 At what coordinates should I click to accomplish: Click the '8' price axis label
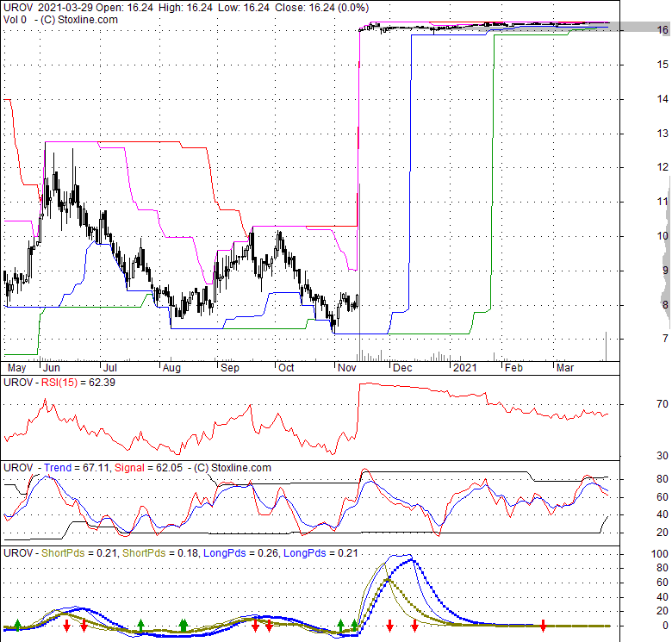pyautogui.click(x=666, y=305)
